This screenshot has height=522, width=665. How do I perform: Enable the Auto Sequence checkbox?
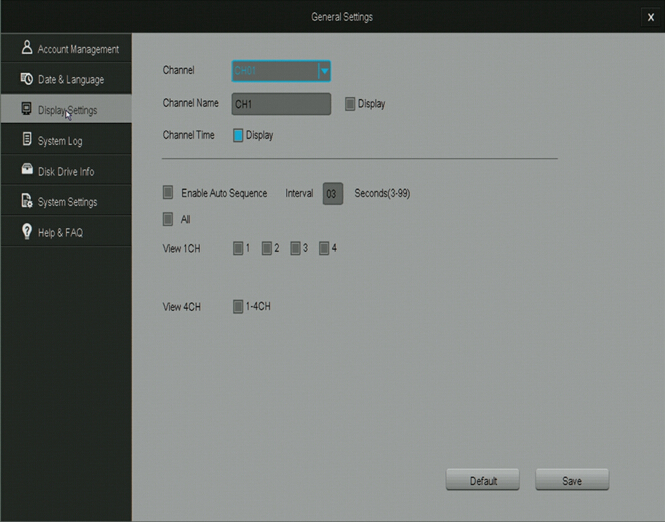pyautogui.click(x=168, y=193)
